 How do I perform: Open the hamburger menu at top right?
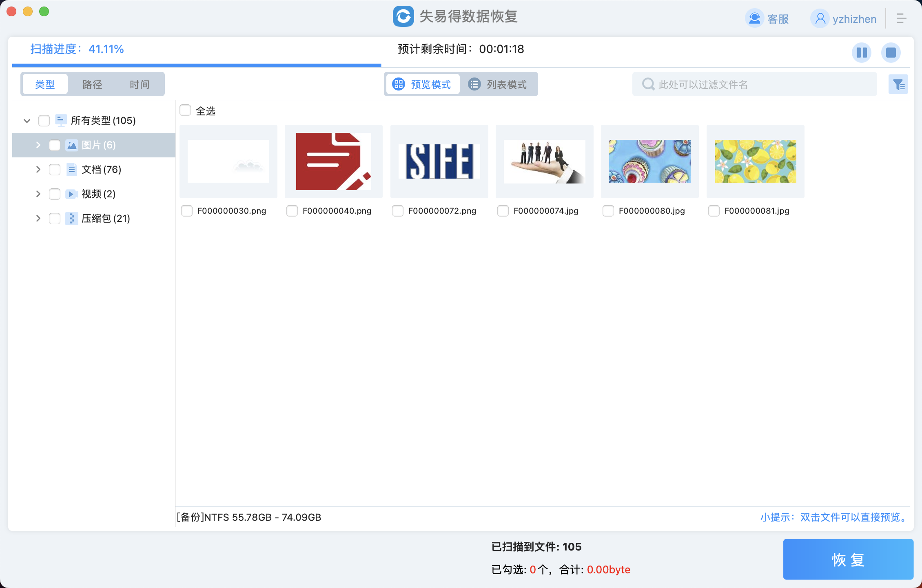point(902,18)
